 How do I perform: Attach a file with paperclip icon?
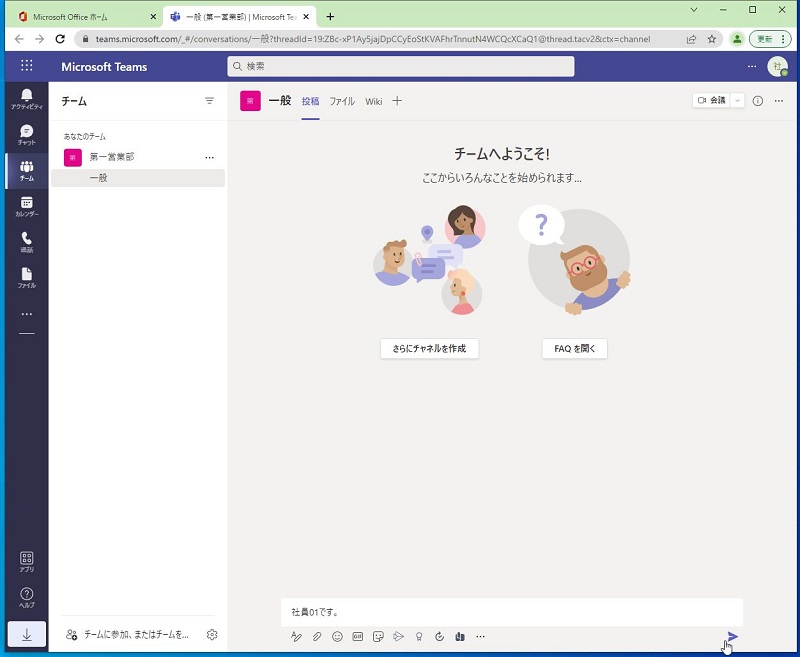tap(317, 636)
